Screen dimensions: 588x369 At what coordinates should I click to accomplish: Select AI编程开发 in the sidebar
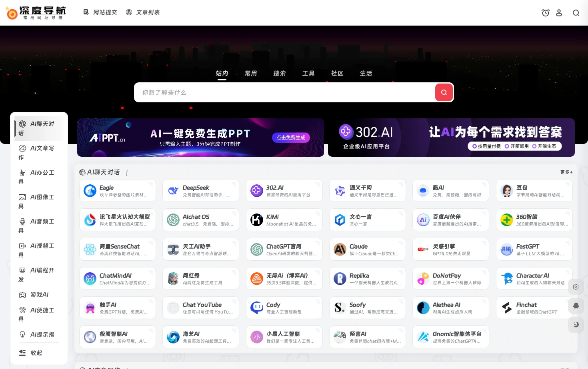click(x=39, y=275)
